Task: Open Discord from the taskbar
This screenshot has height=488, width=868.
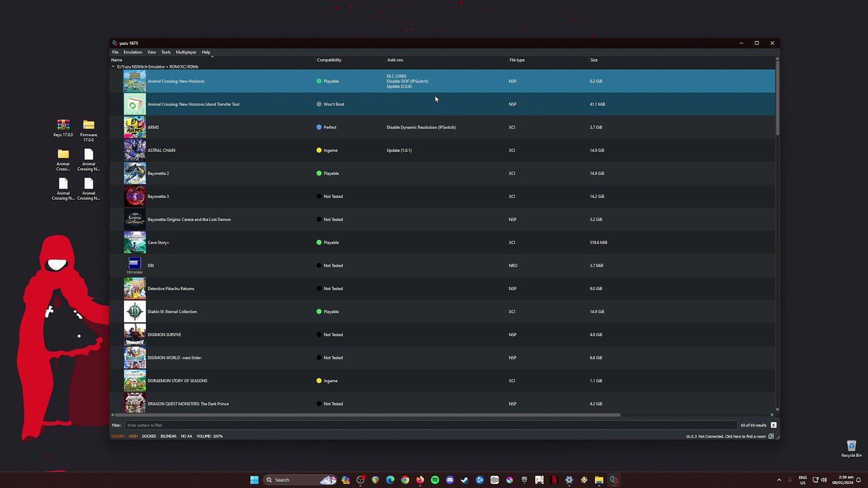Action: [x=450, y=480]
